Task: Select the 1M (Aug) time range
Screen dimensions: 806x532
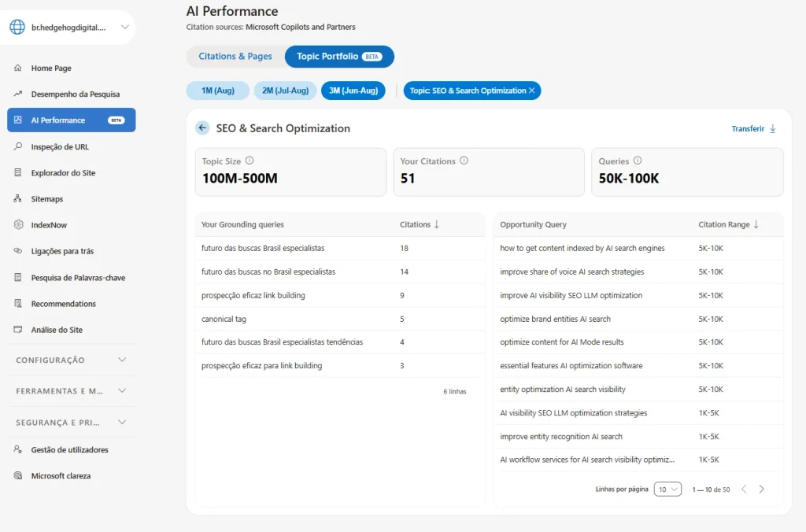Action: click(218, 91)
